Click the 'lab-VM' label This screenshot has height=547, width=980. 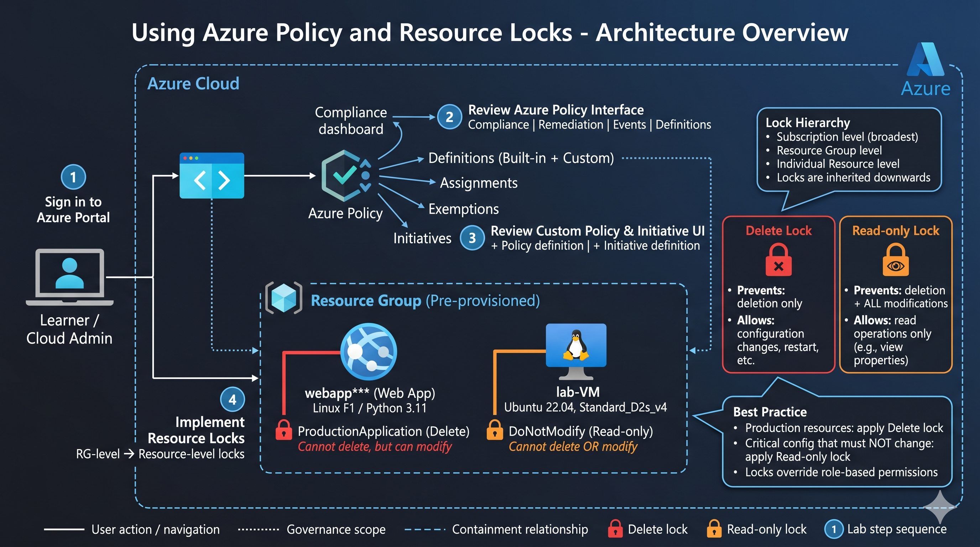pyautogui.click(x=578, y=392)
